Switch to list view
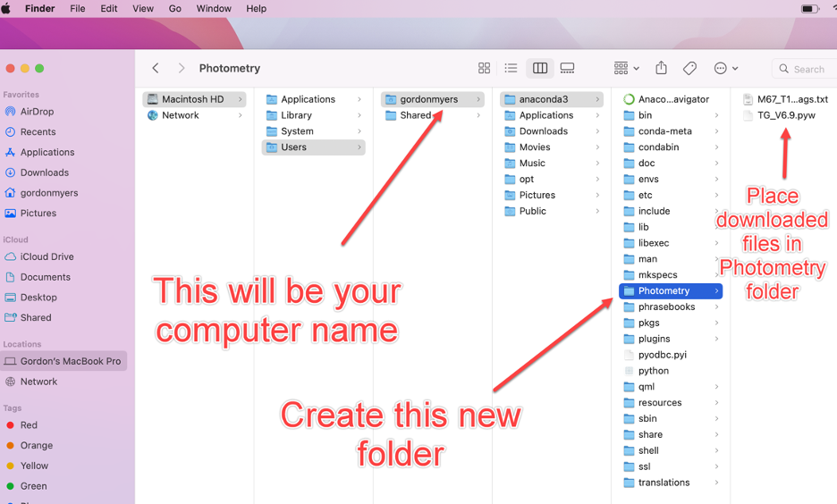This screenshot has width=837, height=504. point(511,69)
